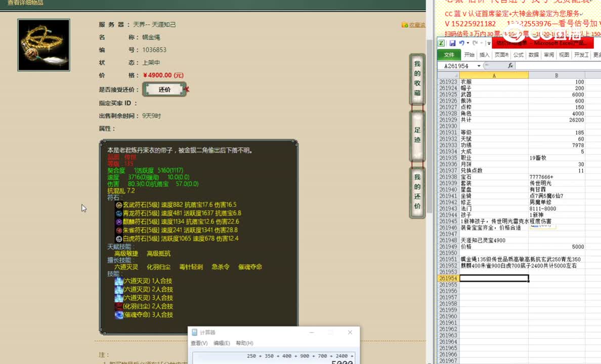The image size is (601, 364).
Task: Select cell with 武器 label
Action: [x=494, y=95]
